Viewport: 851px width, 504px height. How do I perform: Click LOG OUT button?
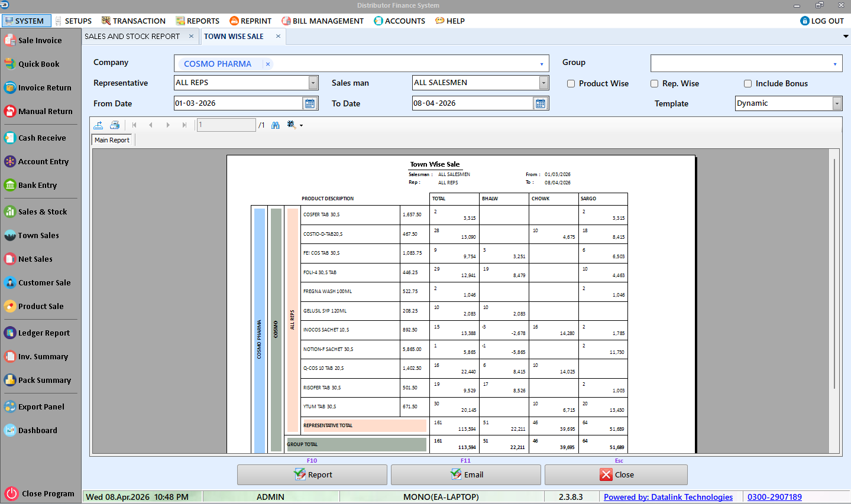[x=822, y=21]
